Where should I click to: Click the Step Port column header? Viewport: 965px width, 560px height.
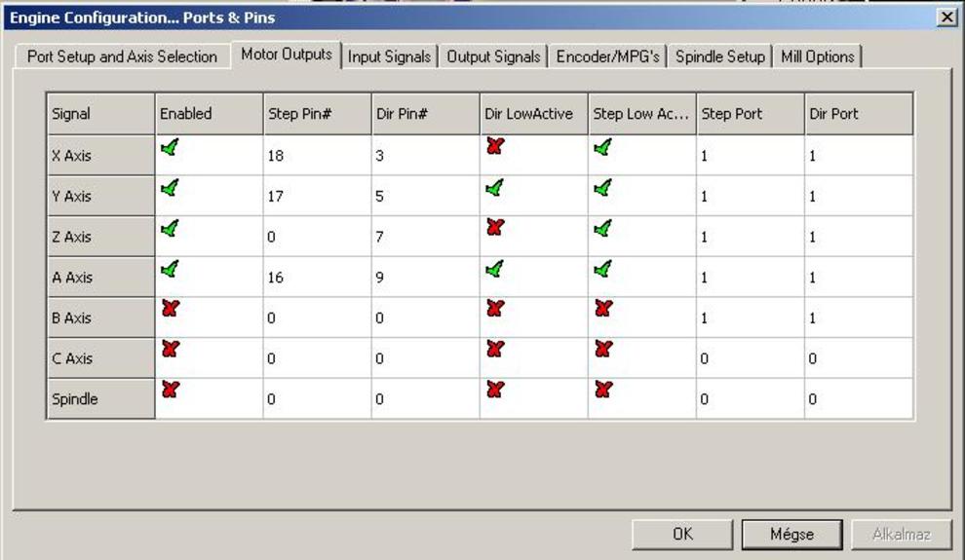pyautogui.click(x=750, y=114)
